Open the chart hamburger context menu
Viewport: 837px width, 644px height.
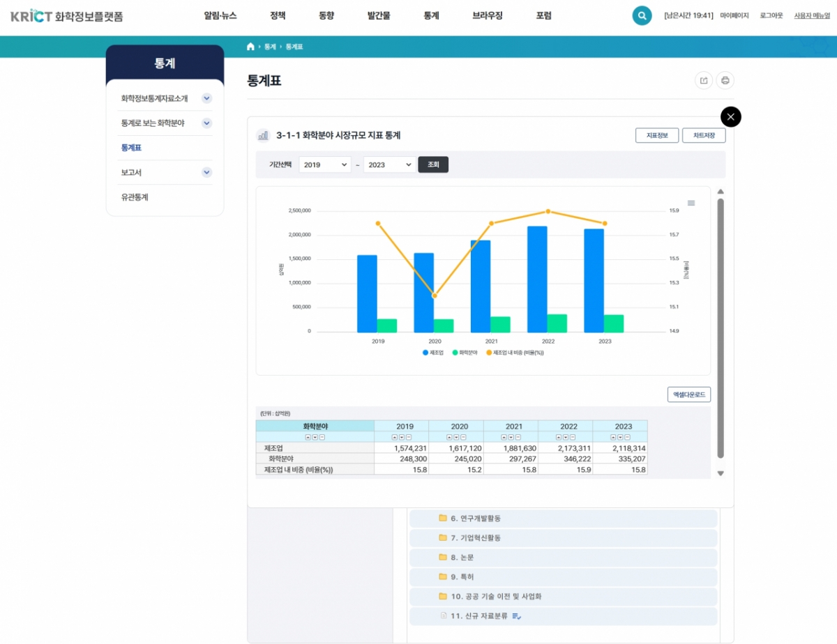(691, 203)
